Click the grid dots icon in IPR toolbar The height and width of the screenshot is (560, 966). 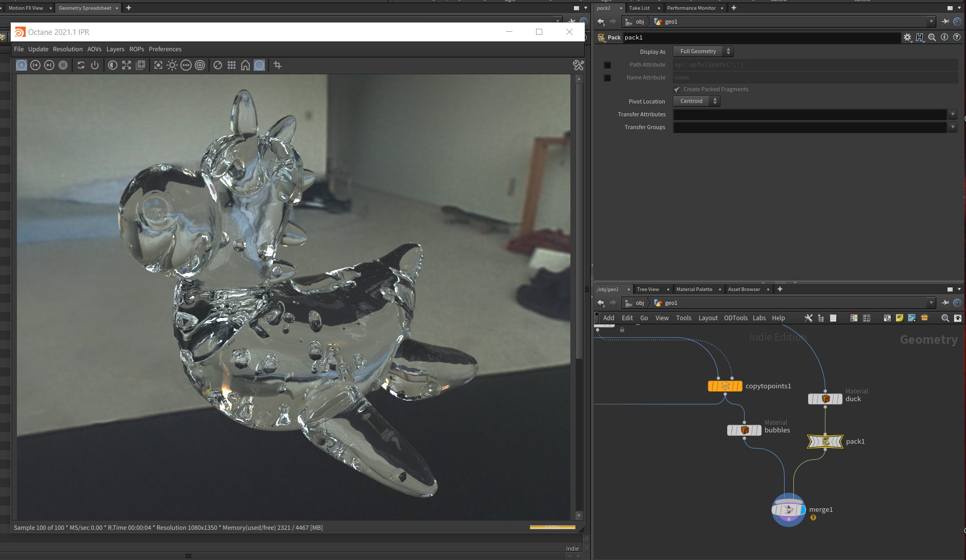click(232, 65)
